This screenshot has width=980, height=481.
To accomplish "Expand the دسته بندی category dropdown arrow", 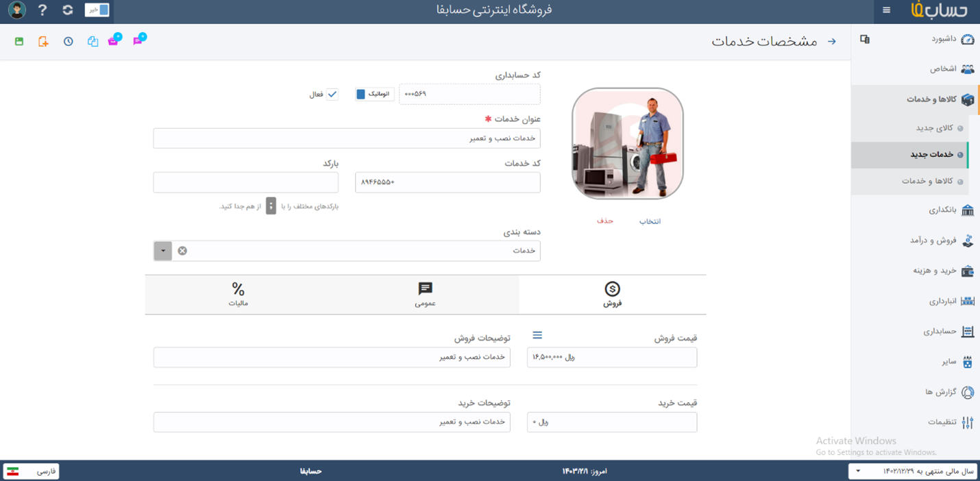I will click(163, 251).
